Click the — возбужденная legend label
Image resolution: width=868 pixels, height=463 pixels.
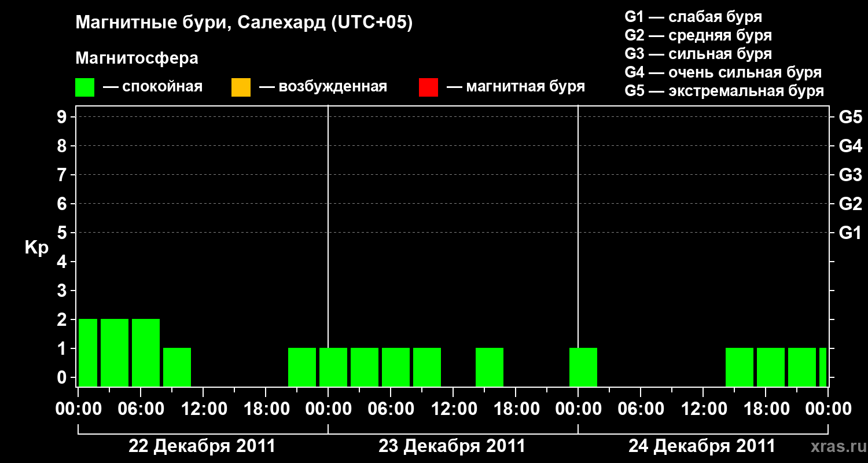(323, 87)
